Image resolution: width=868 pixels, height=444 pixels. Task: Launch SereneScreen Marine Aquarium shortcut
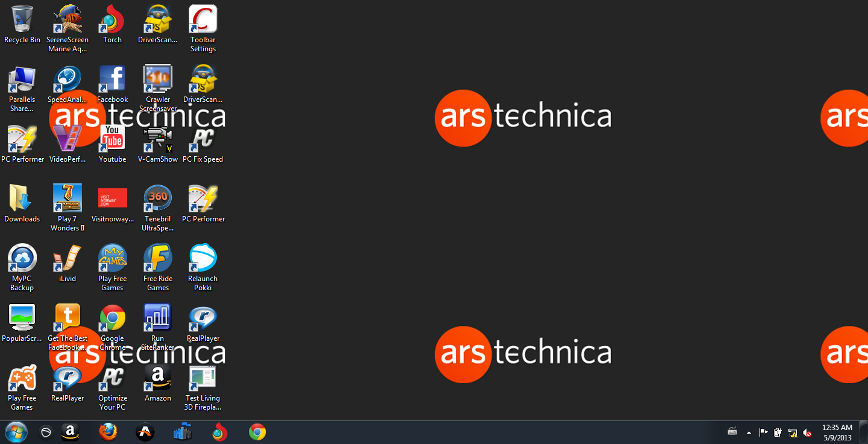pyautogui.click(x=68, y=29)
